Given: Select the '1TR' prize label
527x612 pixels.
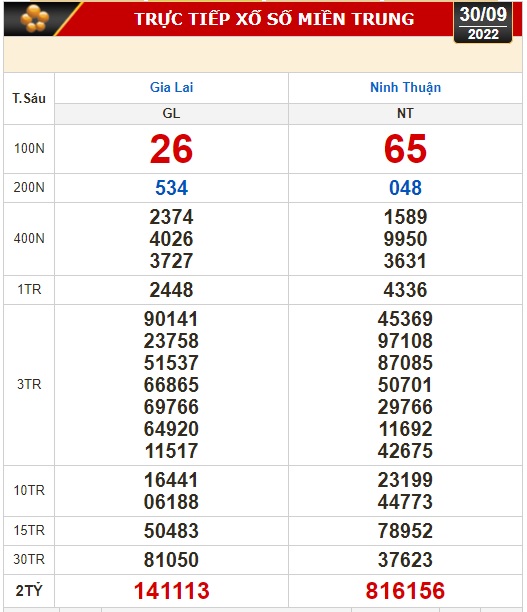Looking at the screenshot, I should pyautogui.click(x=29, y=290).
